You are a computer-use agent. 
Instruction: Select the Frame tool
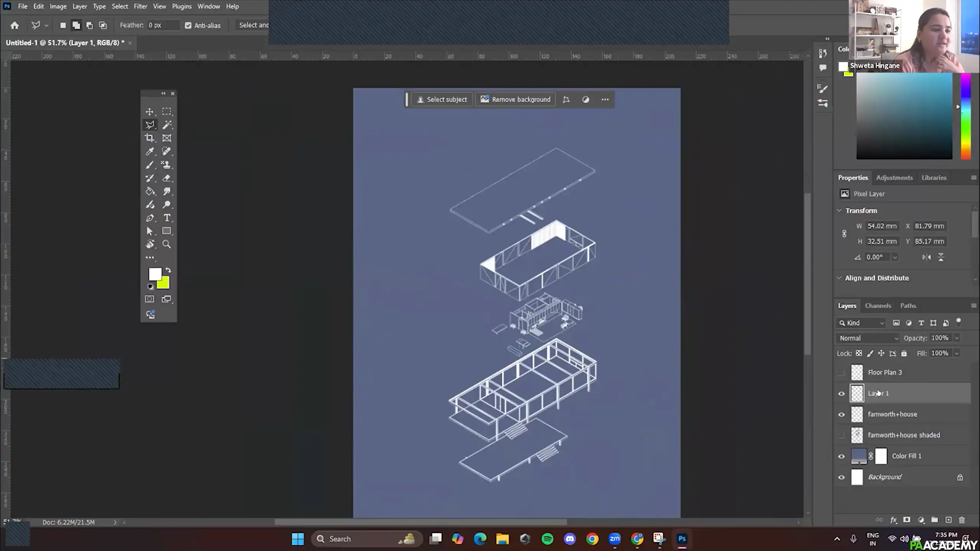pos(167,138)
